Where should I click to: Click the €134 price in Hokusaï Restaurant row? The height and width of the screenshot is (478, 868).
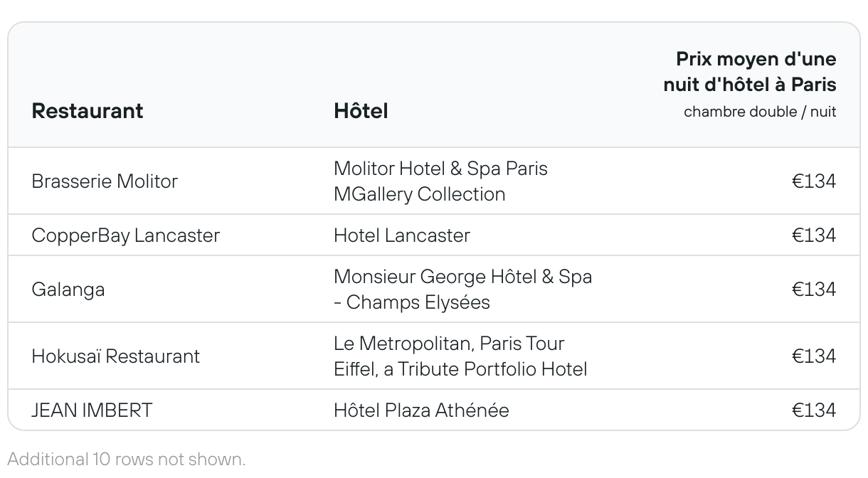point(813,356)
